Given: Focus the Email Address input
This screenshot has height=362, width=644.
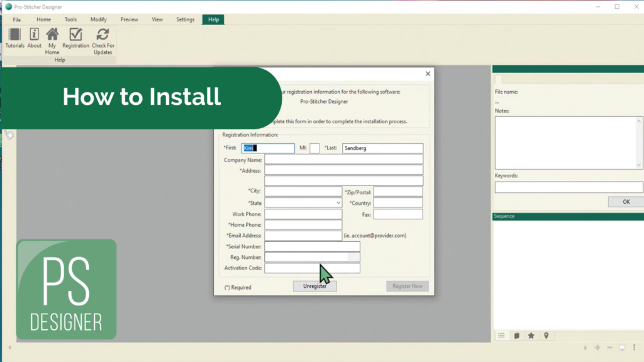Looking at the screenshot, I should tap(303, 236).
